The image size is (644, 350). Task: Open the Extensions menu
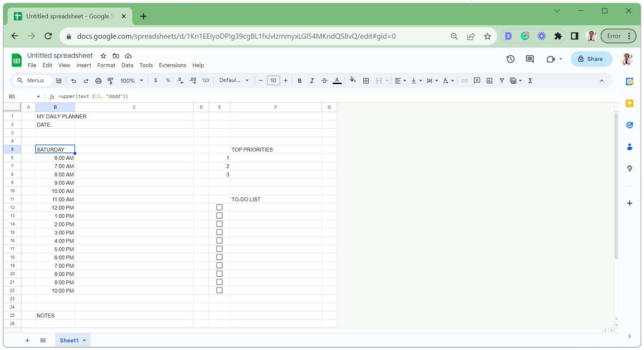[x=172, y=65]
